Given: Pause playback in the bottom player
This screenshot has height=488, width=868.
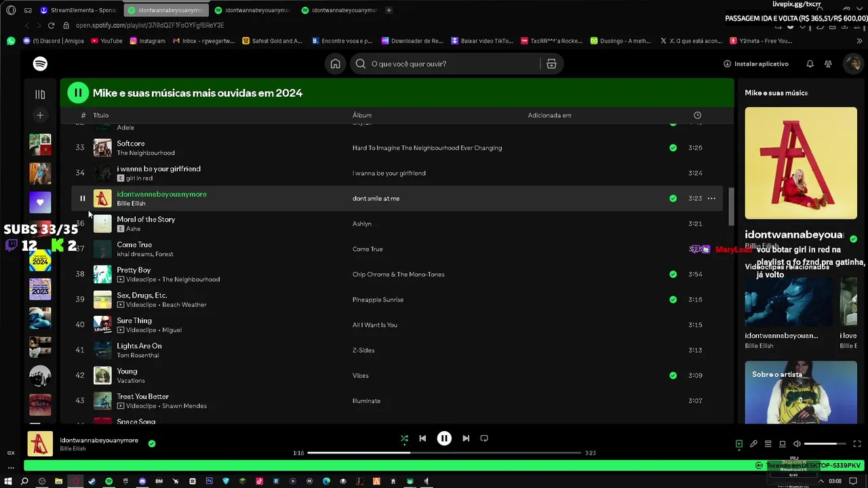Looking at the screenshot, I should [x=444, y=439].
